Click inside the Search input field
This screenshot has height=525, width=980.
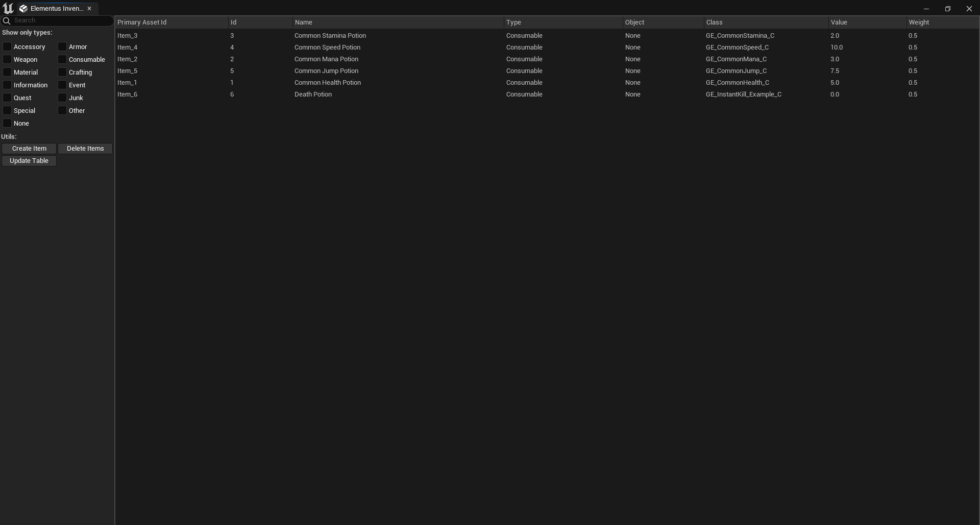tap(56, 20)
